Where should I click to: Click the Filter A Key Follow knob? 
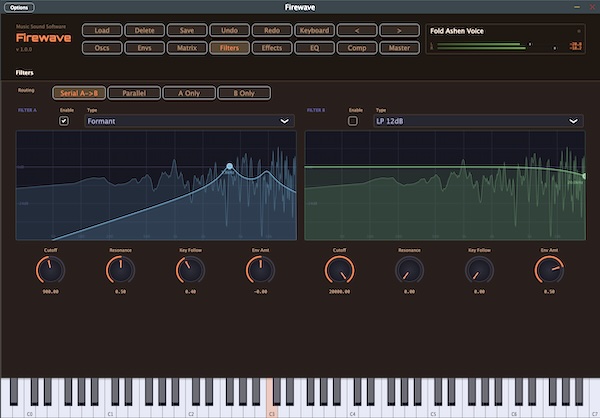click(191, 270)
